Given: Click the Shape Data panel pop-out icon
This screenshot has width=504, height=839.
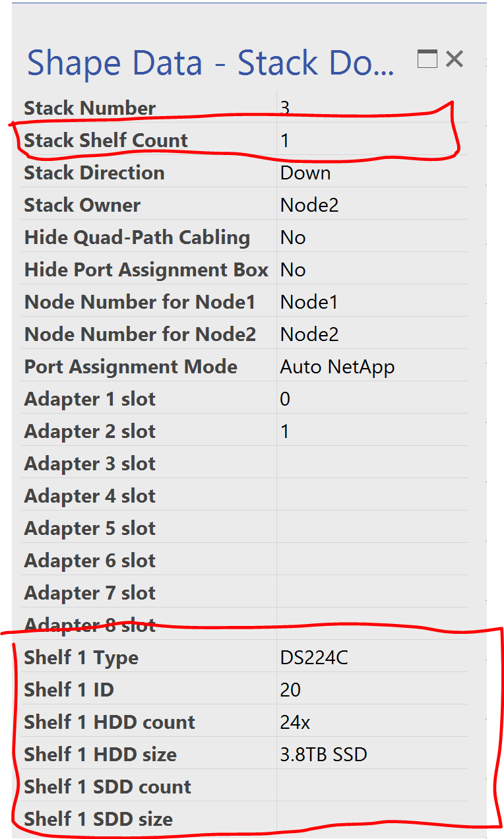Looking at the screenshot, I should pyautogui.click(x=427, y=59).
